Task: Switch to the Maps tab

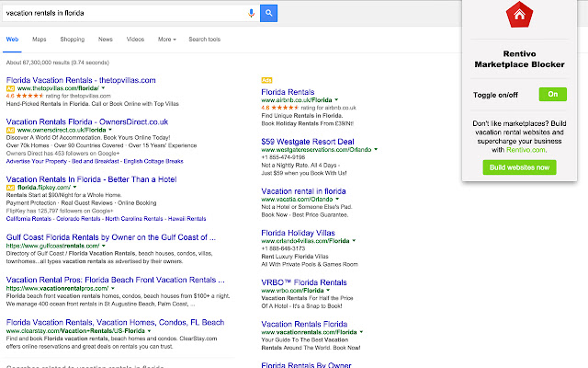Action: (x=40, y=40)
